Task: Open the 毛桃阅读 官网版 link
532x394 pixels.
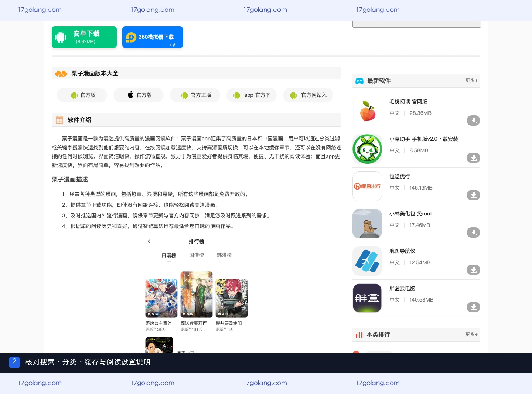Action: (408, 102)
